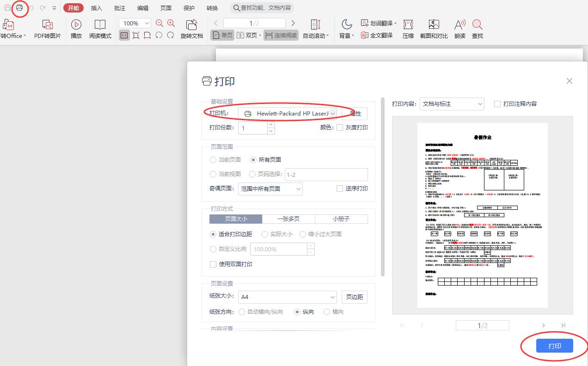Click 全文翻译 full text translation
This screenshot has width=588, height=366.
(376, 35)
